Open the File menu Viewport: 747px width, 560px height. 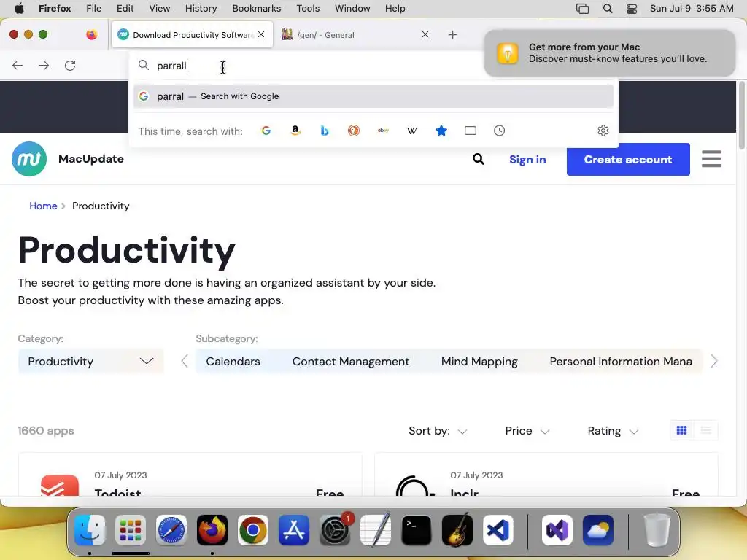94,8
